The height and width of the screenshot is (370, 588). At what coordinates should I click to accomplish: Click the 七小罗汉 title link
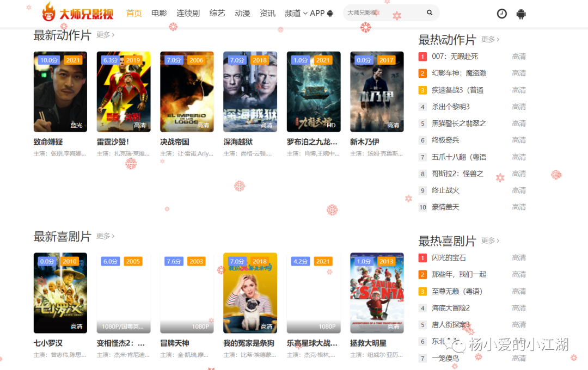48,343
